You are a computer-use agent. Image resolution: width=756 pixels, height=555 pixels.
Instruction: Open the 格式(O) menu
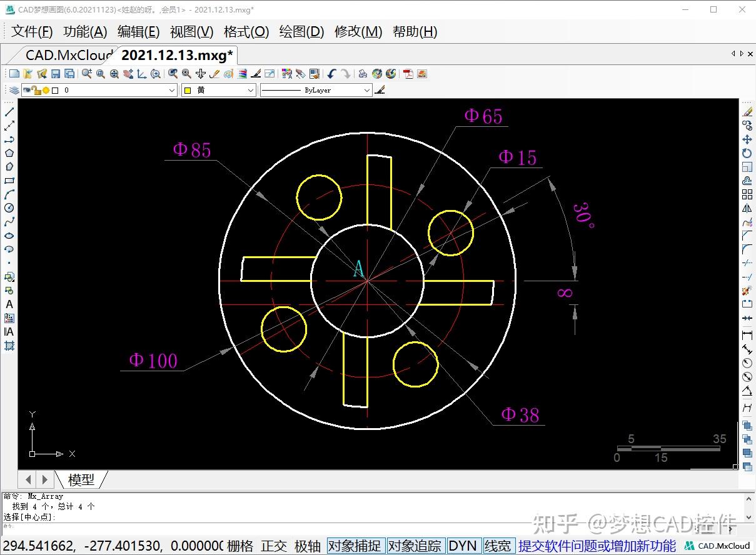246,32
